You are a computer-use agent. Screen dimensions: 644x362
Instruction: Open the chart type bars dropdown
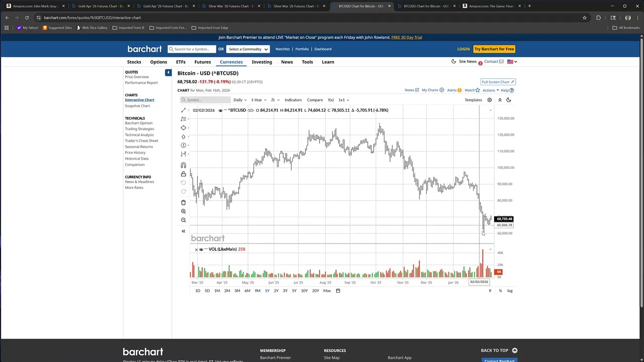click(x=275, y=100)
